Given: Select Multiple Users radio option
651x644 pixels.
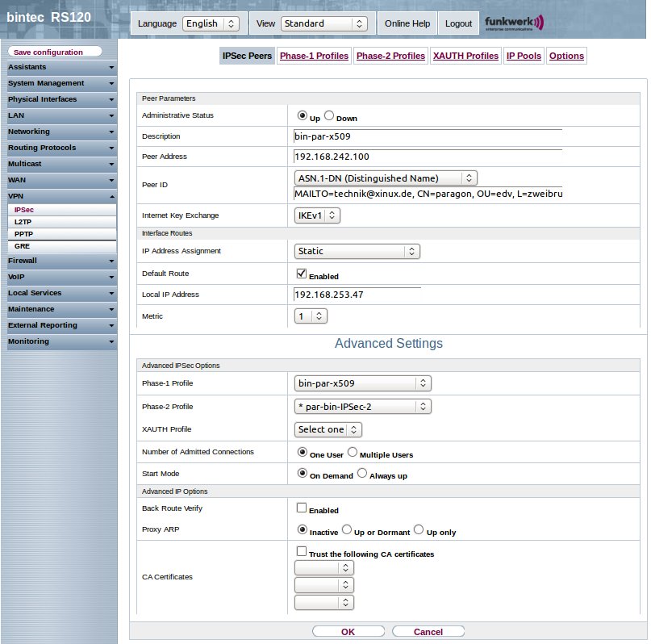Looking at the screenshot, I should pyautogui.click(x=353, y=454).
